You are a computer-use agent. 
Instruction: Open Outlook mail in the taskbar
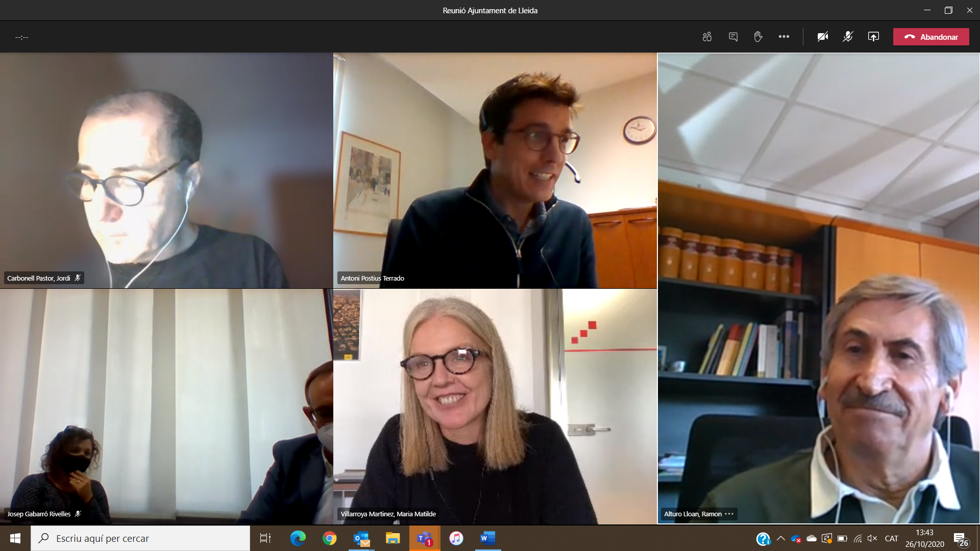tap(361, 538)
